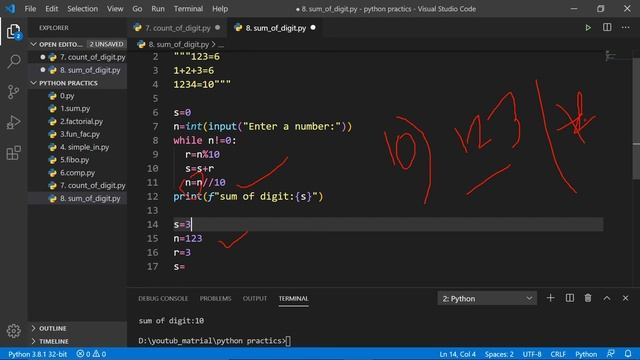This screenshot has height=360, width=640.
Task: Change end of line sequence CRLF
Action: [558, 354]
